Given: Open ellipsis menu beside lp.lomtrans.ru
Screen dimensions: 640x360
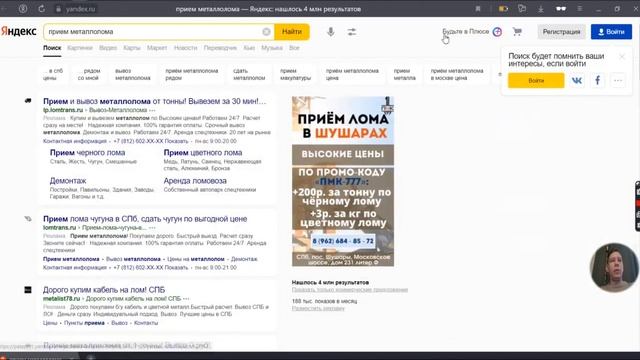Looking at the screenshot, I should pos(152,110).
